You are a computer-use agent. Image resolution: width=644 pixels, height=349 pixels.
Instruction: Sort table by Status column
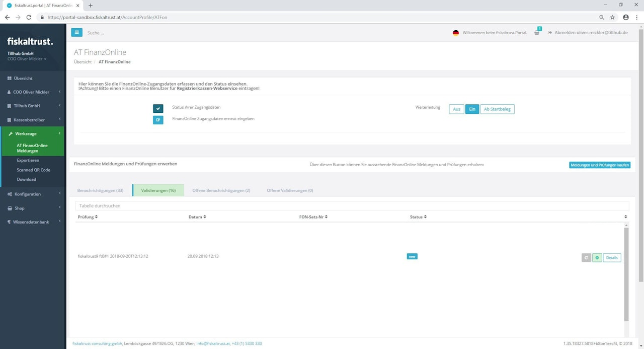tap(419, 217)
